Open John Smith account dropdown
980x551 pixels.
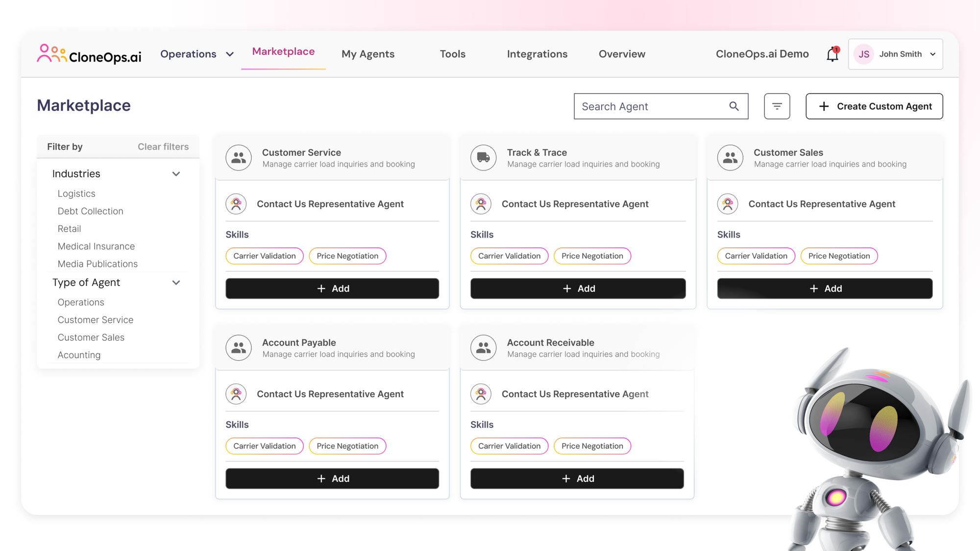pyautogui.click(x=932, y=54)
